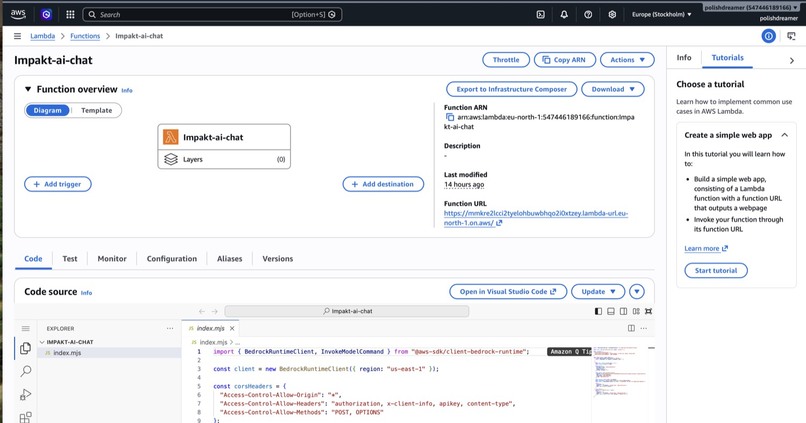The height and width of the screenshot is (423, 806).
Task: Toggle the side navigation hamburger menu
Action: pyautogui.click(x=17, y=36)
